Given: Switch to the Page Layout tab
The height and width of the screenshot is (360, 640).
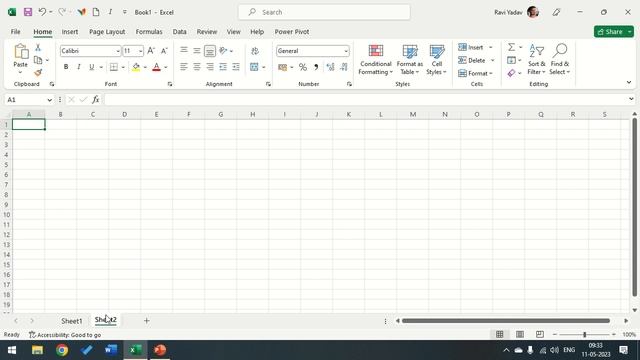Looking at the screenshot, I should 107,31.
